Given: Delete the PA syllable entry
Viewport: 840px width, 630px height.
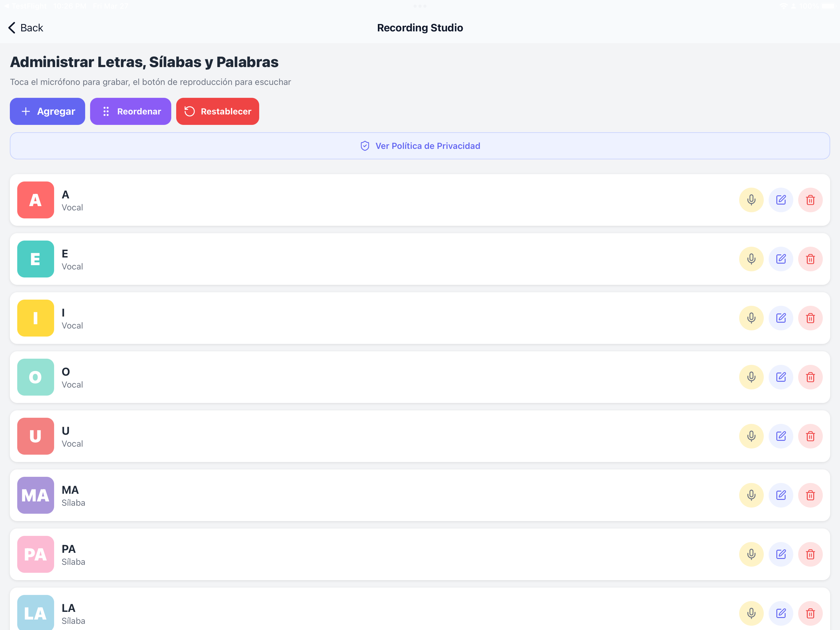Looking at the screenshot, I should coord(810,554).
